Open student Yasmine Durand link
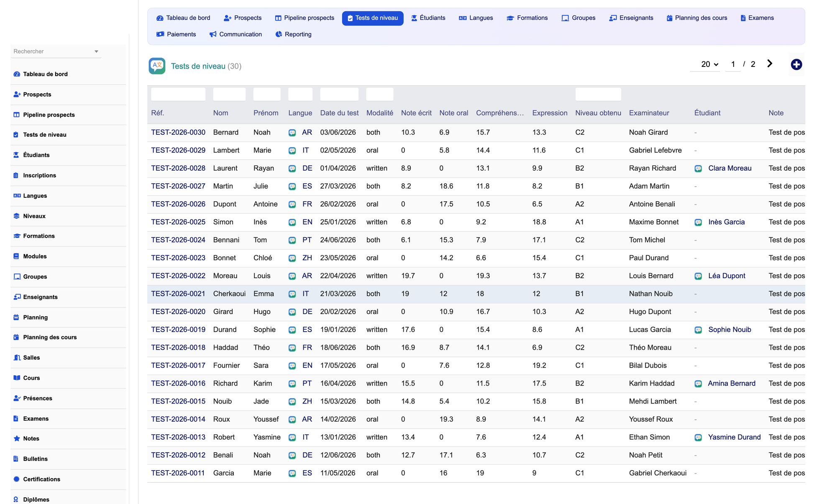814x504 pixels. click(734, 437)
